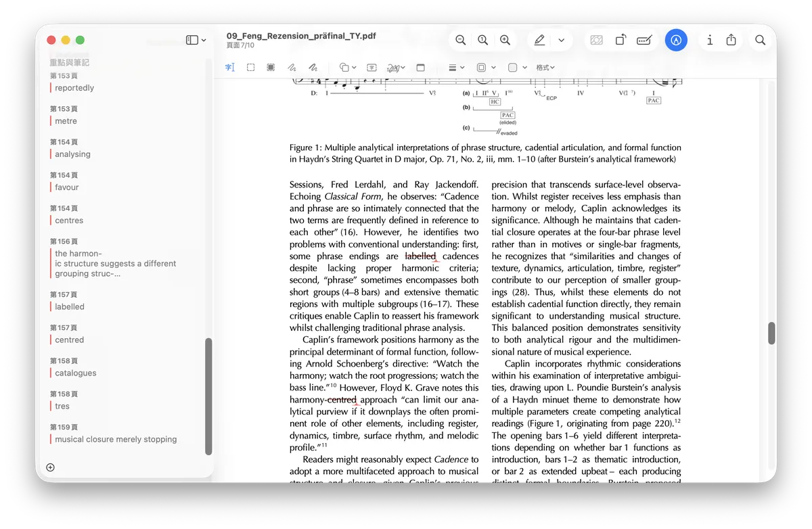Click the zoom out magnifier

461,40
